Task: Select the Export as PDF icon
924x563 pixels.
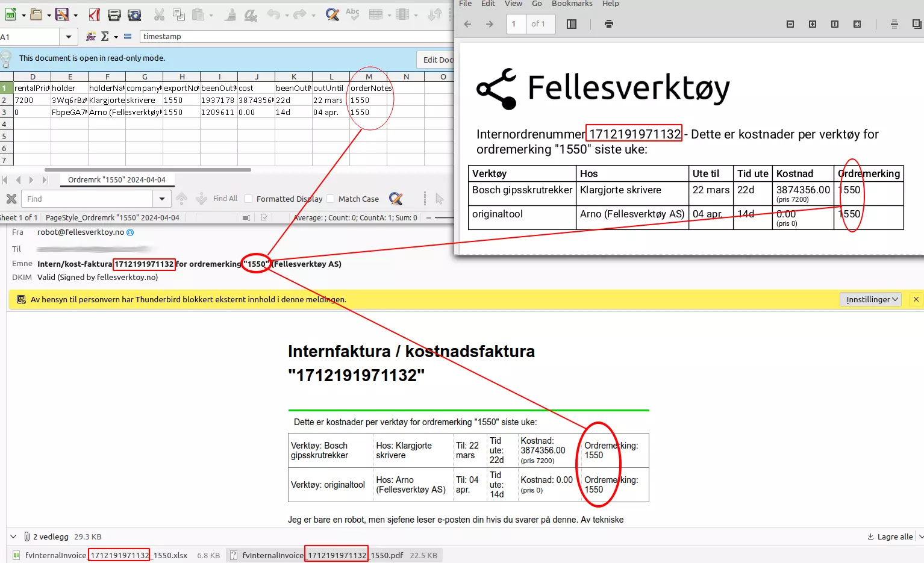Action: [93, 15]
